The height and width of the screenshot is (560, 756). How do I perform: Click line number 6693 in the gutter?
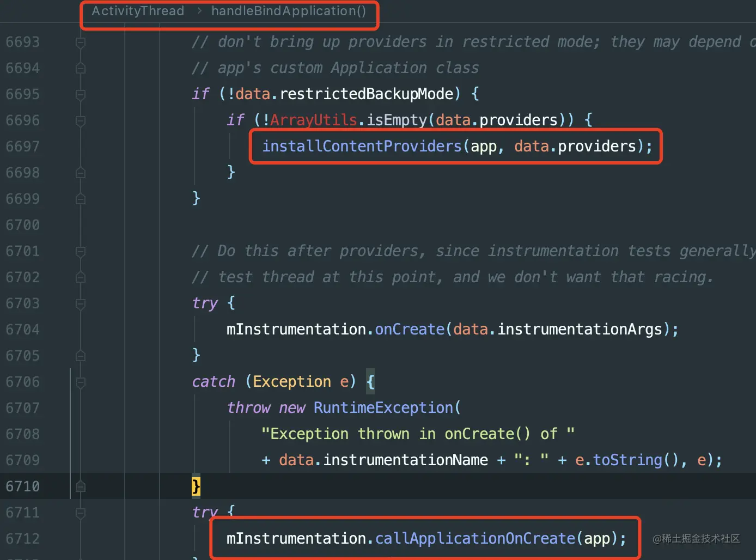(x=23, y=42)
